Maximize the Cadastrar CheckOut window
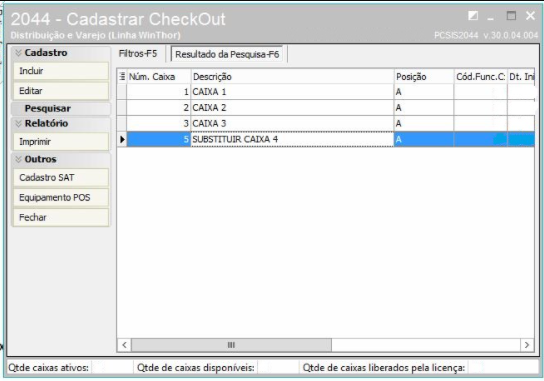 tap(511, 16)
